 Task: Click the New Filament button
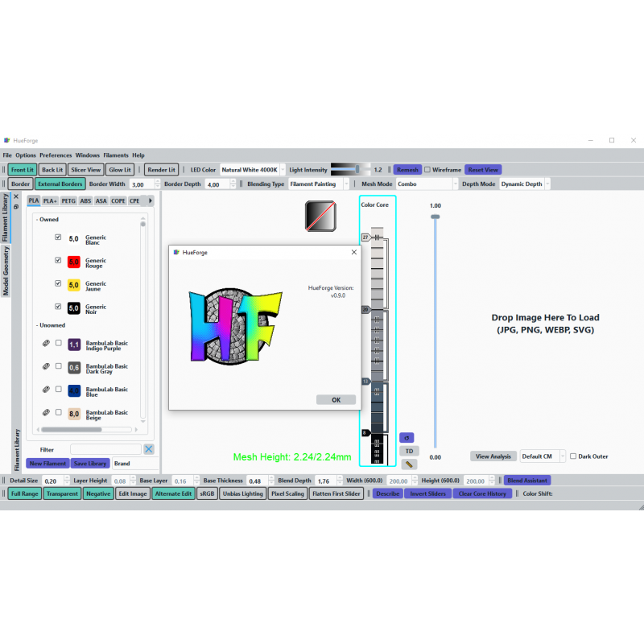coord(47,464)
